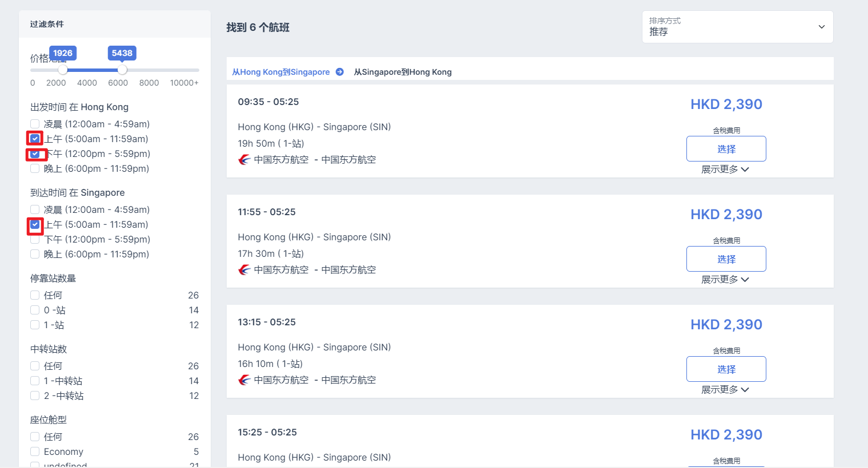Select the Economy cabin checkbox
Image resolution: width=868 pixels, height=468 pixels.
tap(35, 451)
